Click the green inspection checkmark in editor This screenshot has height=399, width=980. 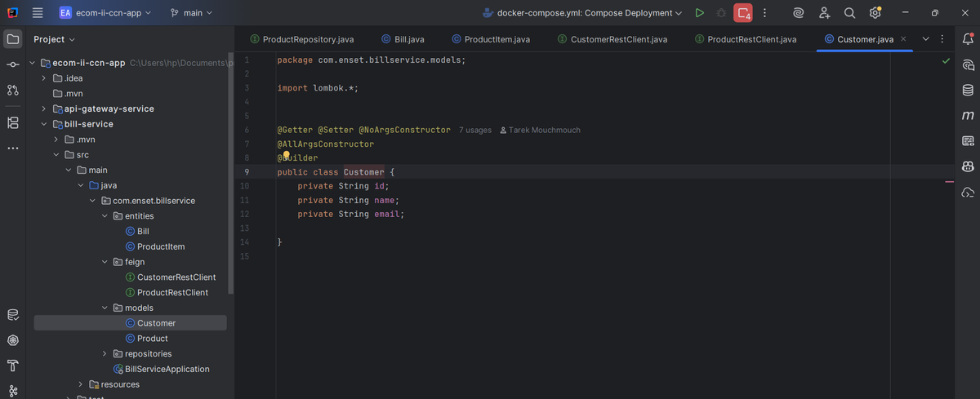pos(946,60)
